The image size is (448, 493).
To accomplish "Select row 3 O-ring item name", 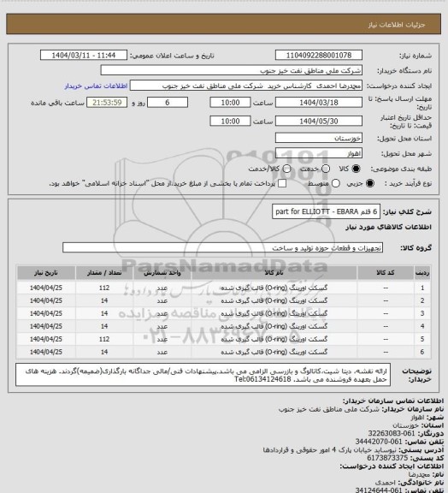I will pyautogui.click(x=274, y=313).
